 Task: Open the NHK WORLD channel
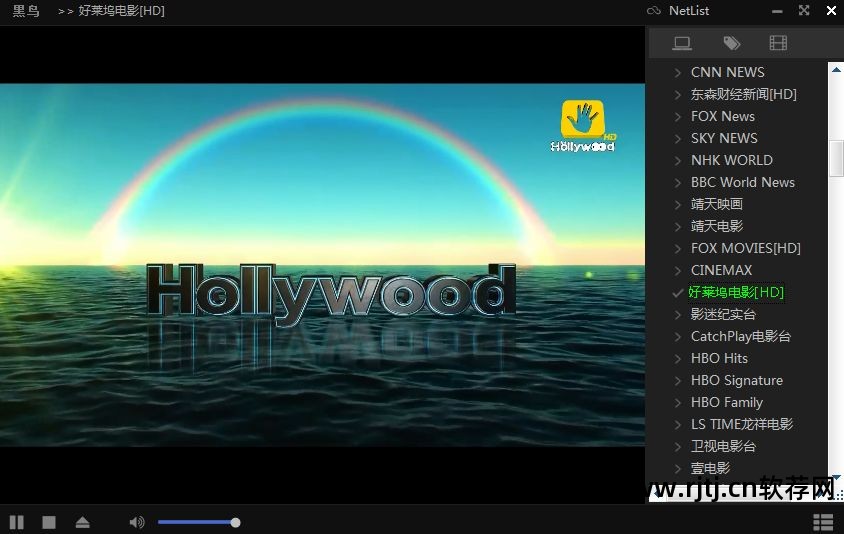731,161
